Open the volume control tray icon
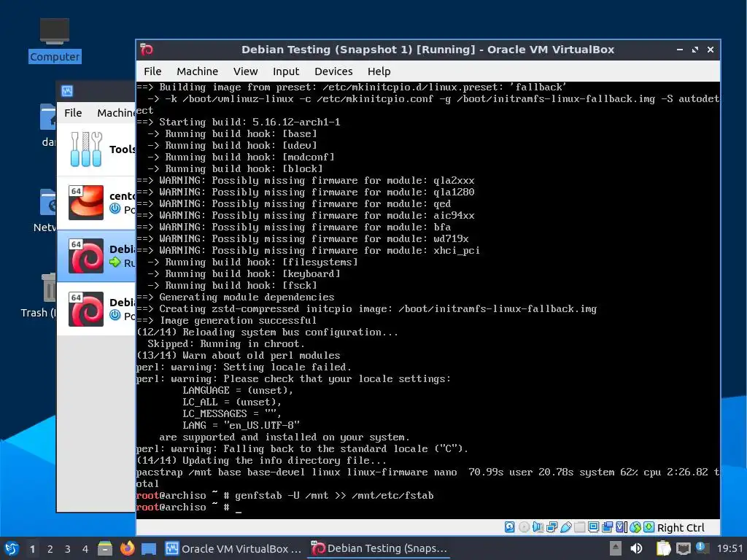747x560 pixels. pos(636,548)
